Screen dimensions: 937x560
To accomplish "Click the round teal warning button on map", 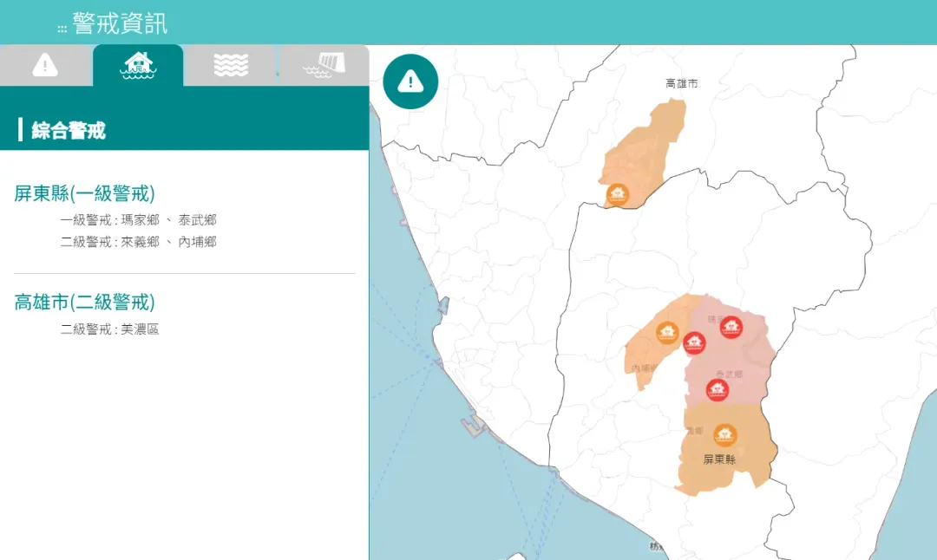I will pos(410,81).
